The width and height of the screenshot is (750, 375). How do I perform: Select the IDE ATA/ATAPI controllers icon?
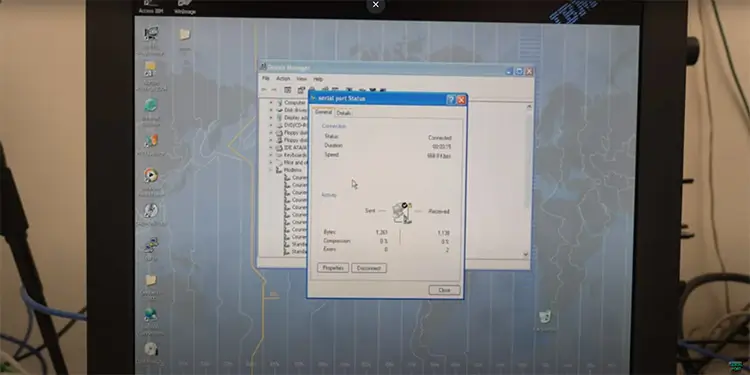(x=280, y=148)
